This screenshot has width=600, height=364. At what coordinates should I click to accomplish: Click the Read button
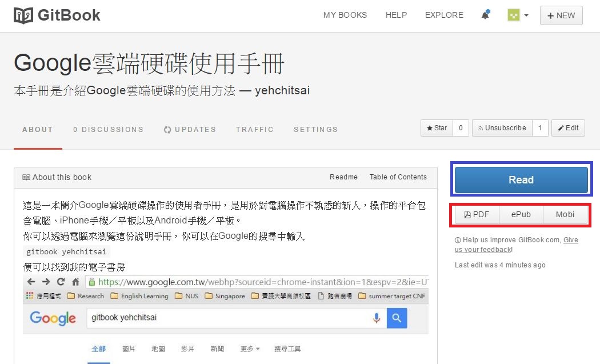(521, 179)
